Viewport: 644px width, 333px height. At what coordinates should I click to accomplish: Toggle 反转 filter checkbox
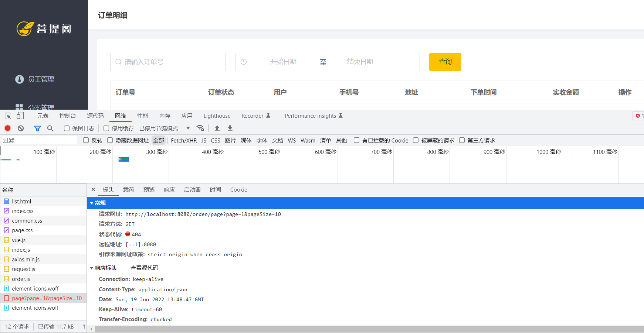click(x=86, y=140)
